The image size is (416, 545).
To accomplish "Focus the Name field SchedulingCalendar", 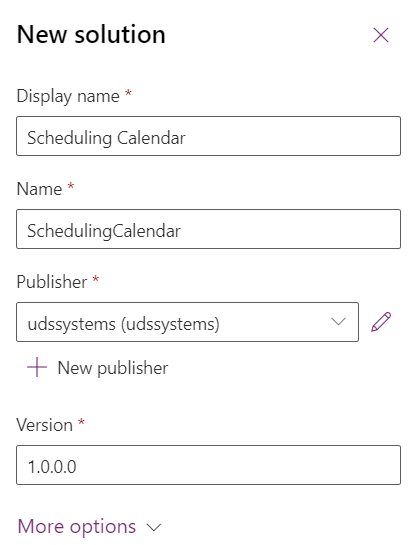I will pyautogui.click(x=209, y=229).
